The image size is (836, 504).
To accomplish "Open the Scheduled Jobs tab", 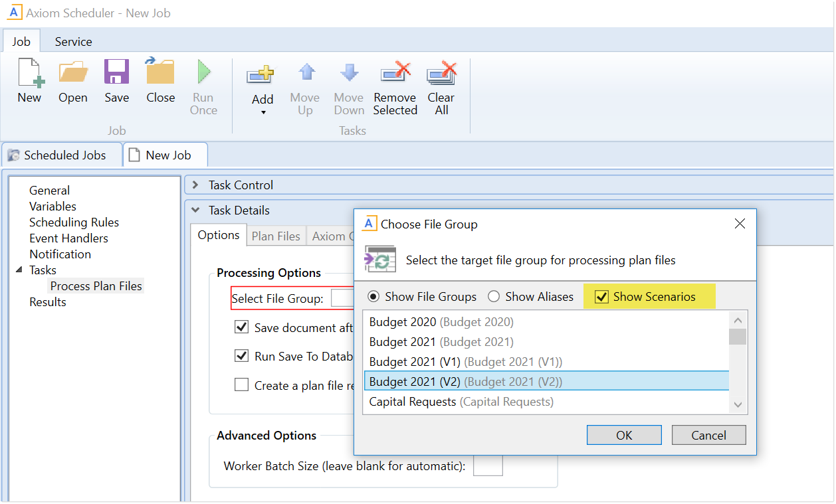I will click(x=62, y=155).
